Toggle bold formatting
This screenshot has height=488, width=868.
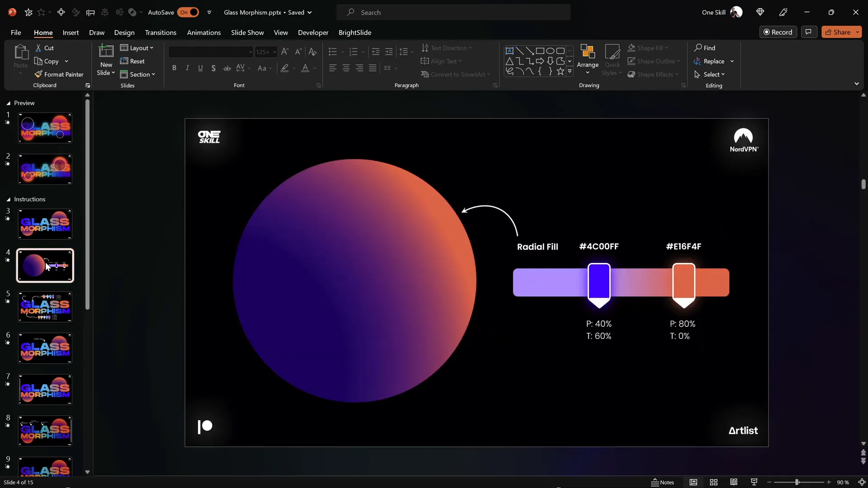(174, 68)
